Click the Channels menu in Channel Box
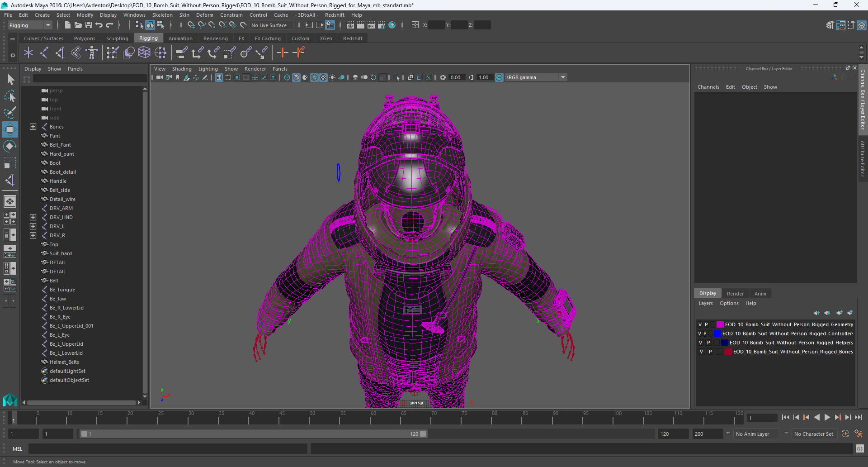This screenshot has height=467, width=868. 708,87
